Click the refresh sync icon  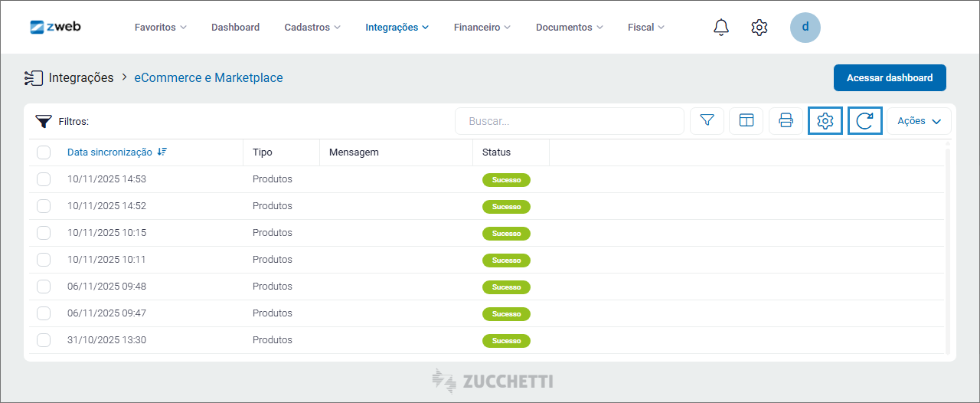(864, 121)
